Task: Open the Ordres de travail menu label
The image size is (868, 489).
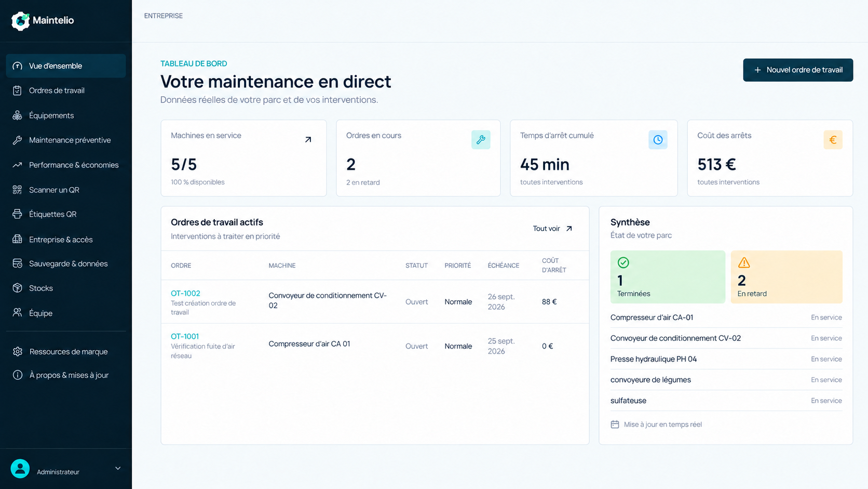Action: [57, 90]
